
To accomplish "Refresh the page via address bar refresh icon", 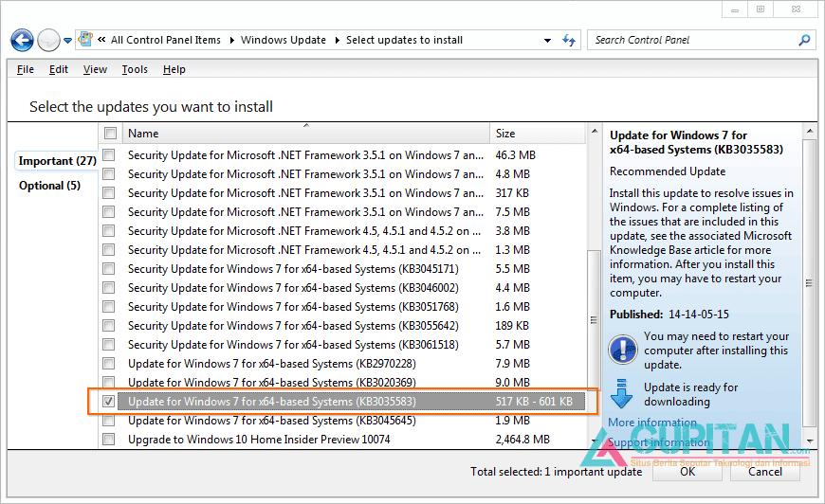I will (x=569, y=40).
